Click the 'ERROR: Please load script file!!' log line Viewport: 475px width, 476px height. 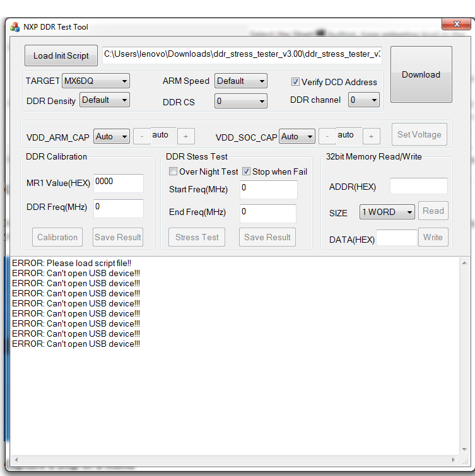pyautogui.click(x=72, y=263)
